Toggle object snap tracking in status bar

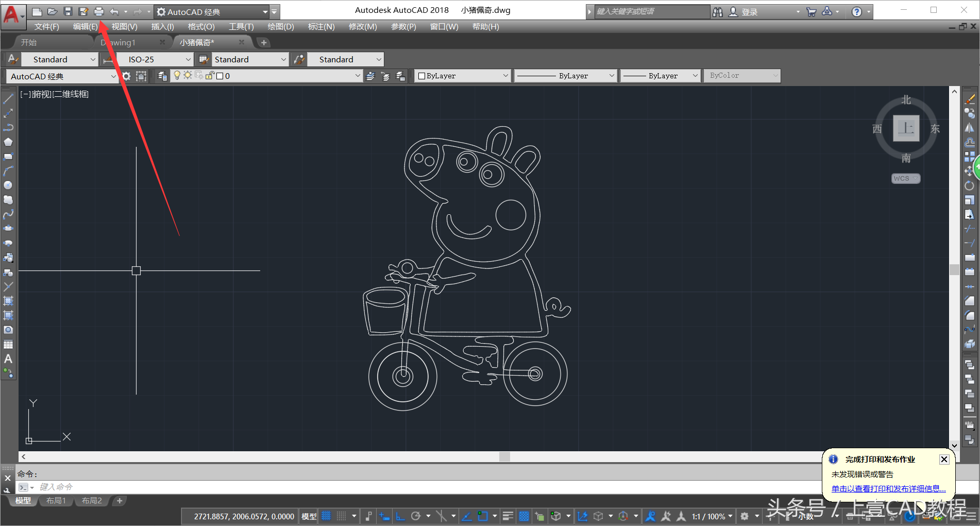[466, 516]
